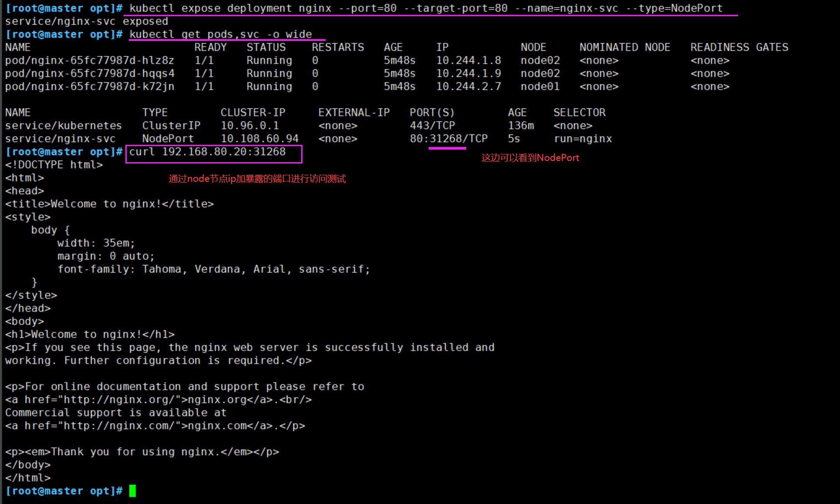Click the ClusterIP service type value
This screenshot has height=504, width=840.
(171, 126)
